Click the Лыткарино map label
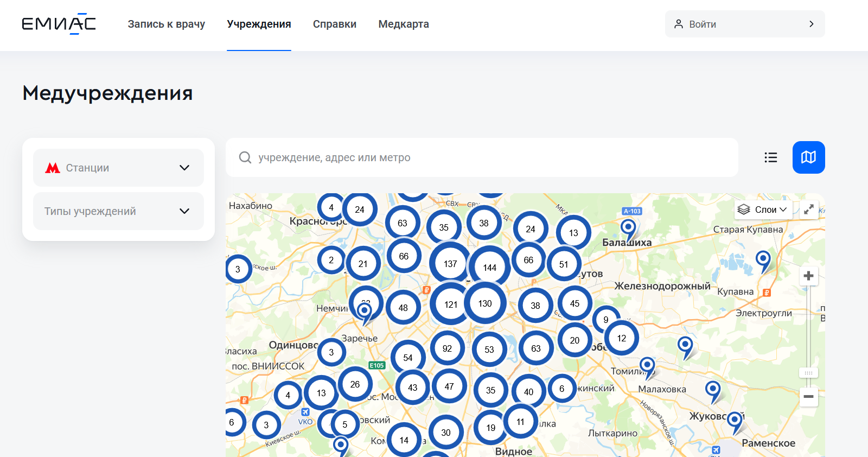The image size is (868, 457). coord(613,433)
